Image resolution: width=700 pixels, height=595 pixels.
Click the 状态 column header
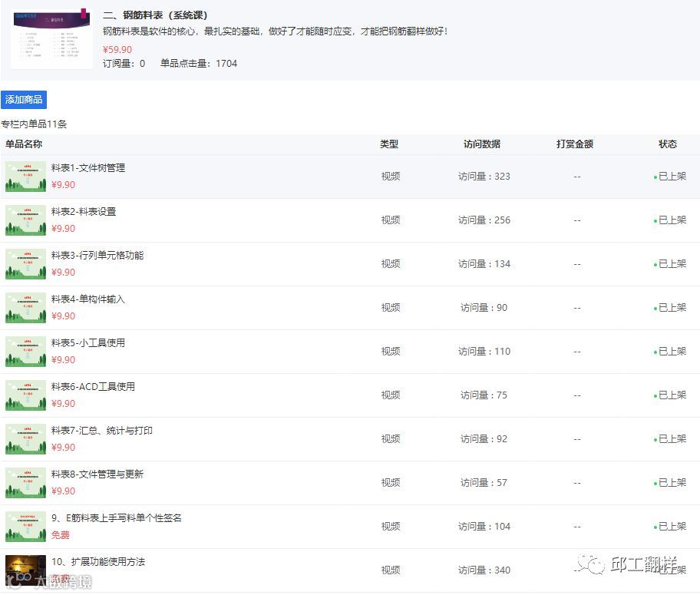pyautogui.click(x=668, y=144)
